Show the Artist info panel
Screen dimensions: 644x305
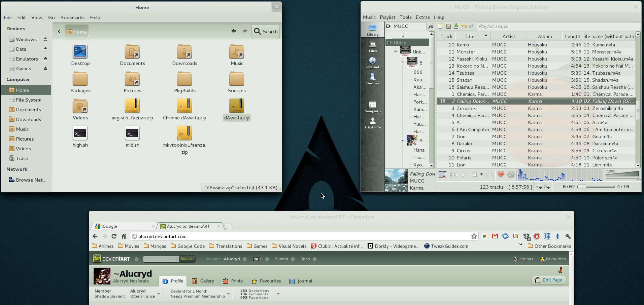[372, 123]
